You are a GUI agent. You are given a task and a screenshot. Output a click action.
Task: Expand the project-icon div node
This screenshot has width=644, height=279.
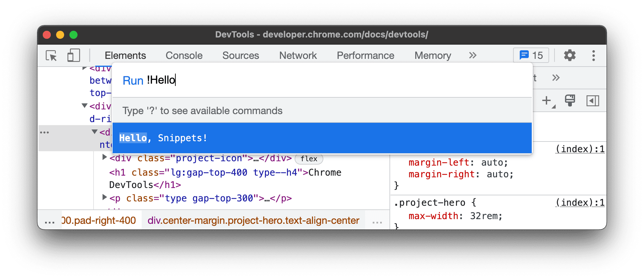(105, 158)
